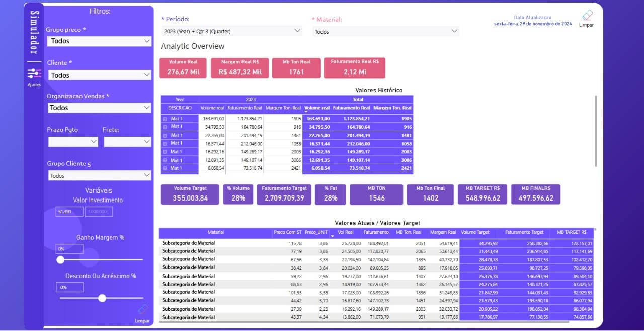Click the Valor Investimento field showing 51.391

coord(69,212)
